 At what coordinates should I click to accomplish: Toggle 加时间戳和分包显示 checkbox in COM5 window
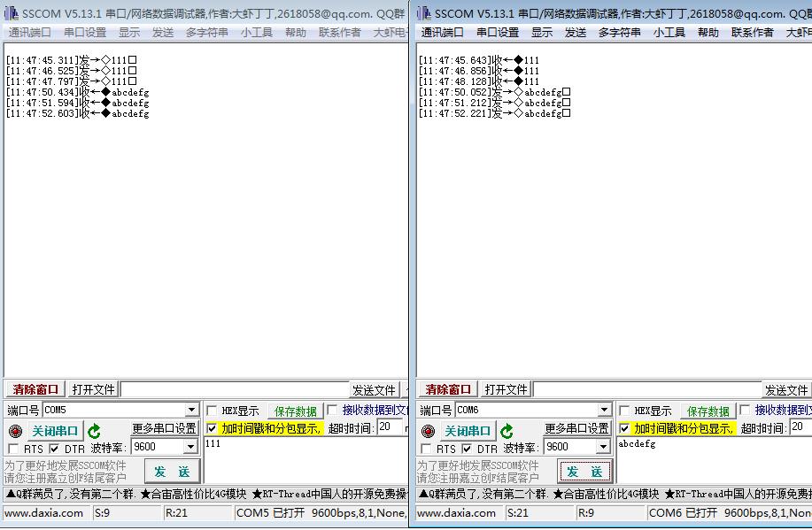pos(212,428)
